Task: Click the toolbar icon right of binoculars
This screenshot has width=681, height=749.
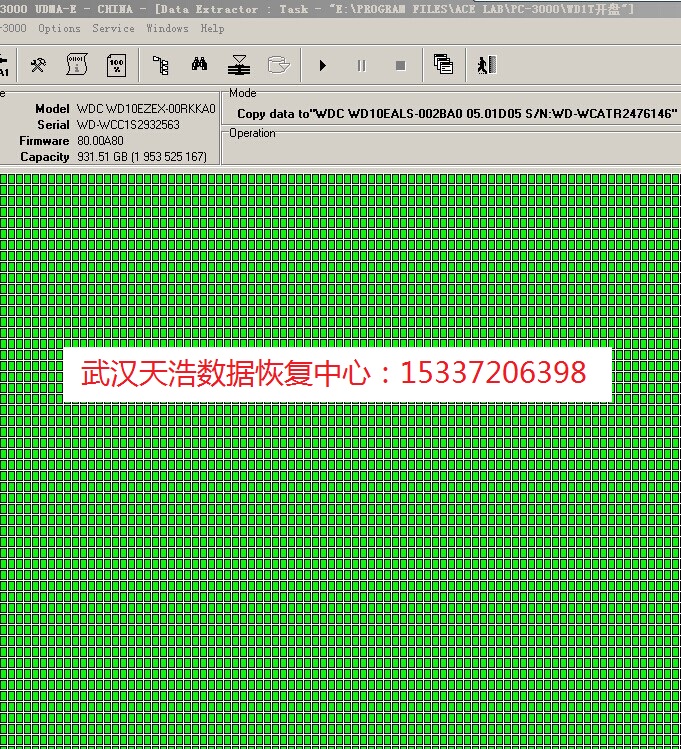Action: click(x=238, y=67)
